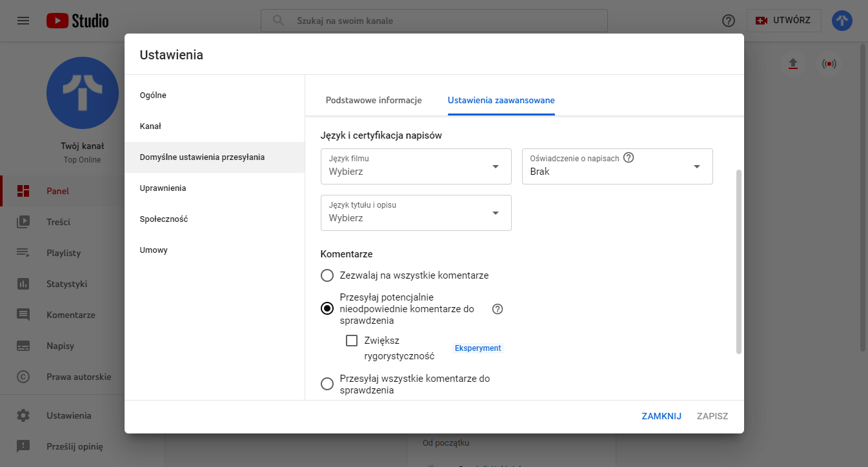The height and width of the screenshot is (467, 868).
Task: Select Przesyłaj wszystkie komentarze do sprawdzenia radio
Action: pyautogui.click(x=327, y=384)
